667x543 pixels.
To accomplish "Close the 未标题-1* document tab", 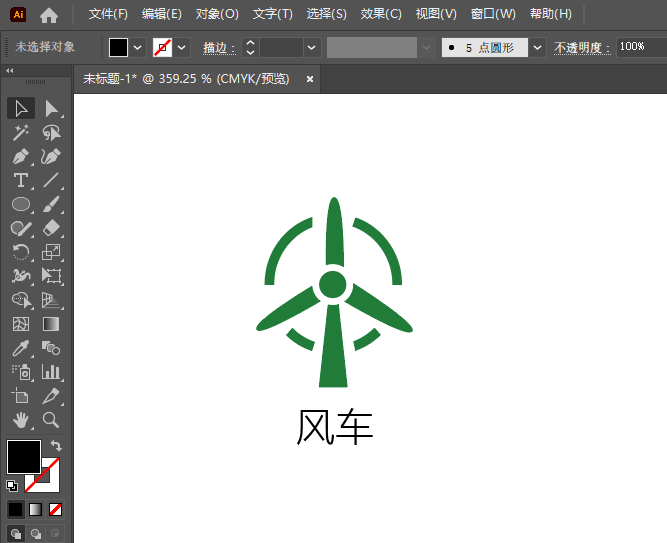I will (x=310, y=79).
